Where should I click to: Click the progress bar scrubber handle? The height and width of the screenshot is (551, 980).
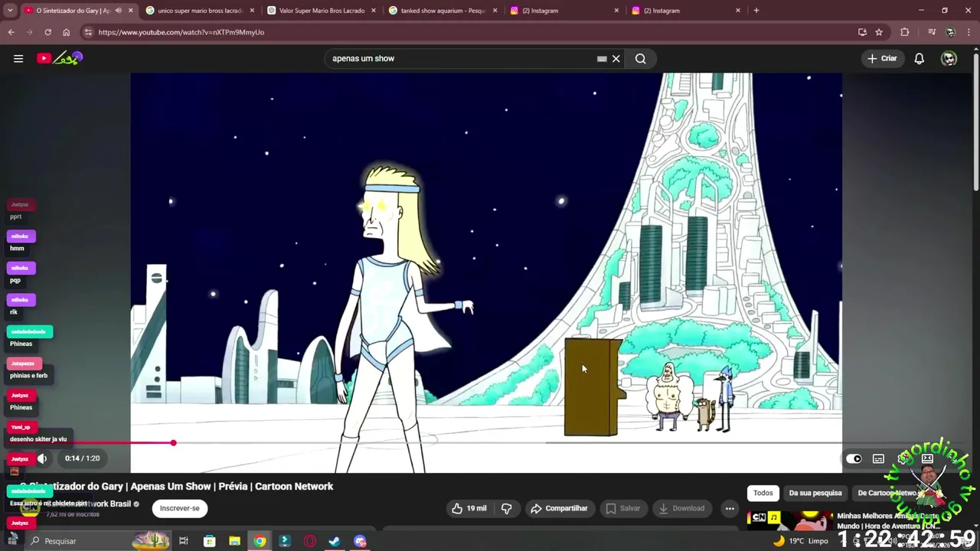pos(173,442)
